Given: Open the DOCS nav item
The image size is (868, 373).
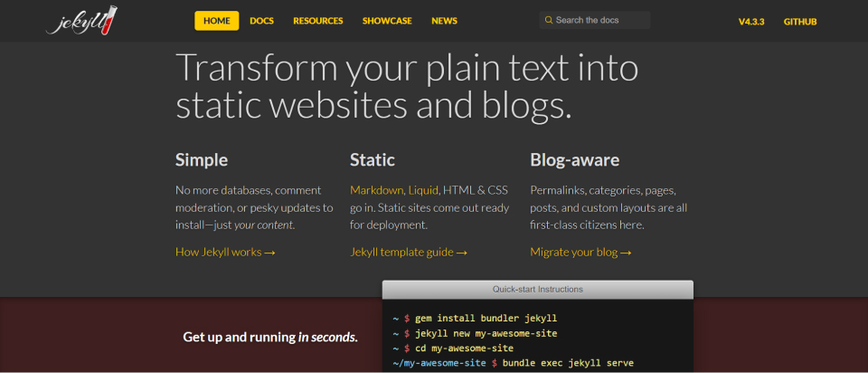Looking at the screenshot, I should (x=262, y=21).
